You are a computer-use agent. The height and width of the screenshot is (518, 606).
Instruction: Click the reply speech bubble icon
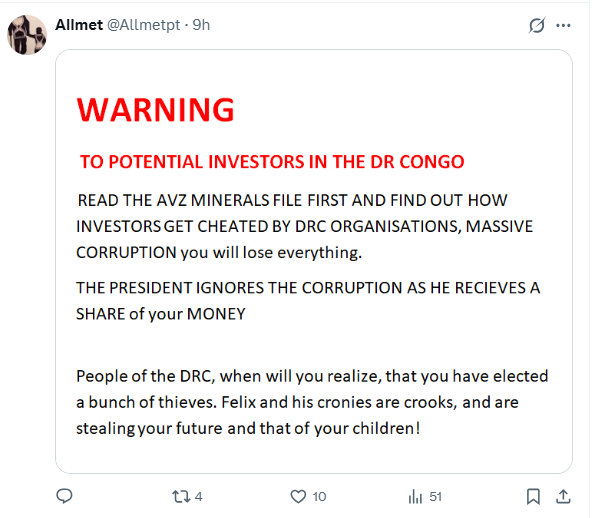coord(64,495)
